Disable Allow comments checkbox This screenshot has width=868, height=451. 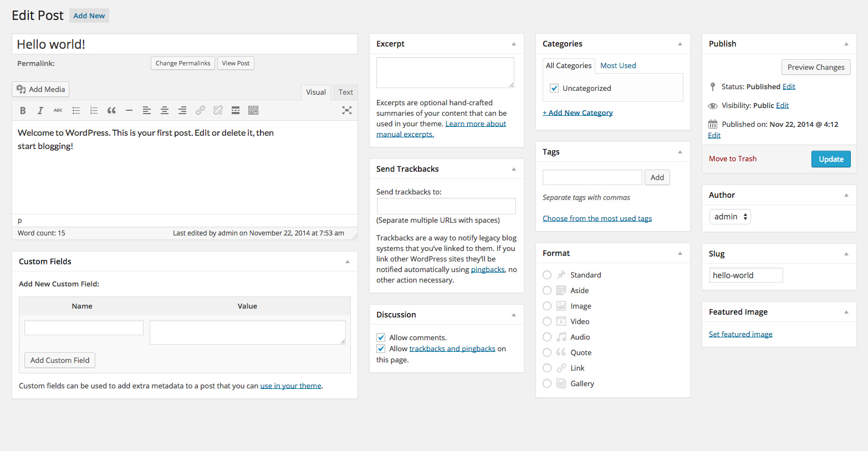coord(381,337)
